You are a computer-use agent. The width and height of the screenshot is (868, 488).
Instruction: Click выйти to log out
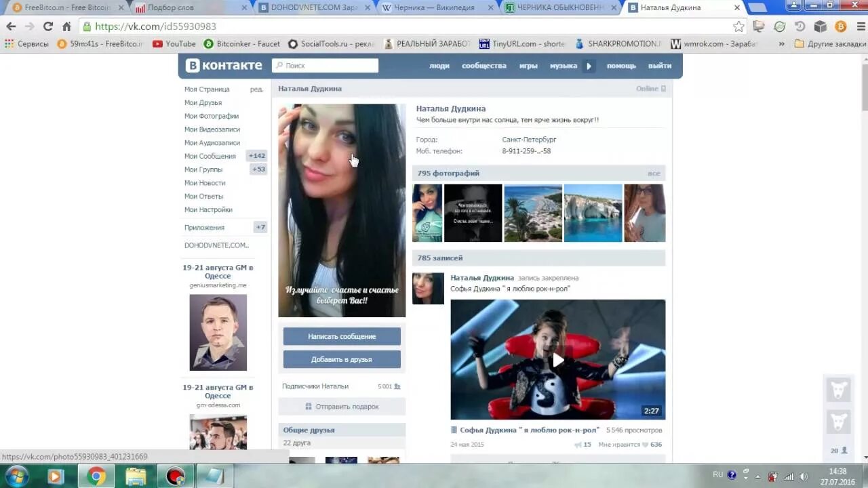pos(659,66)
